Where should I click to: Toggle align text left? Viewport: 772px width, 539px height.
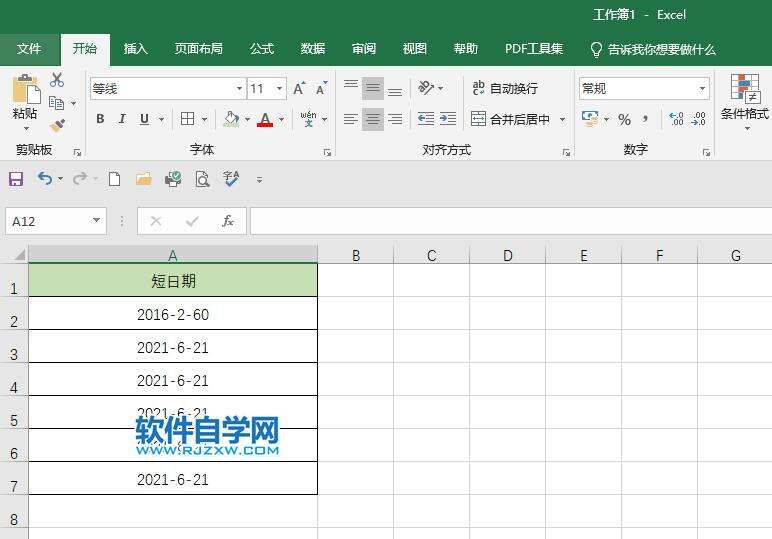pyautogui.click(x=351, y=119)
